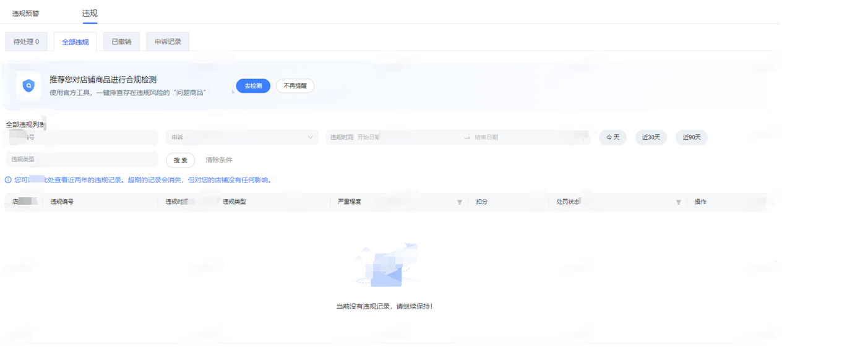Click the arrow between start and end date

click(x=467, y=137)
